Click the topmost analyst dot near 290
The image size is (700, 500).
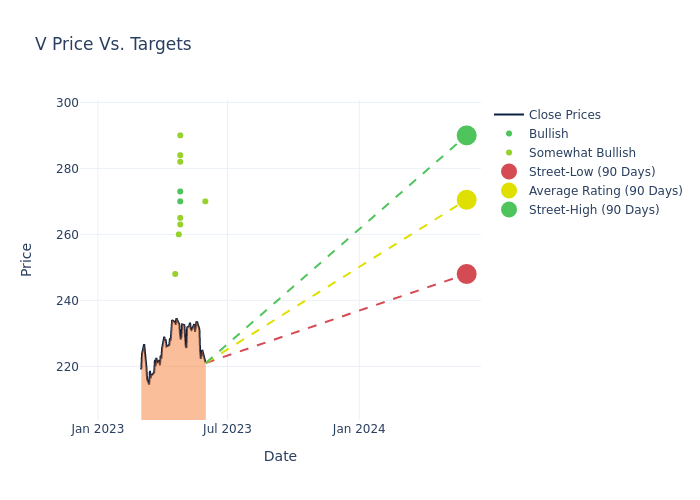(x=180, y=135)
